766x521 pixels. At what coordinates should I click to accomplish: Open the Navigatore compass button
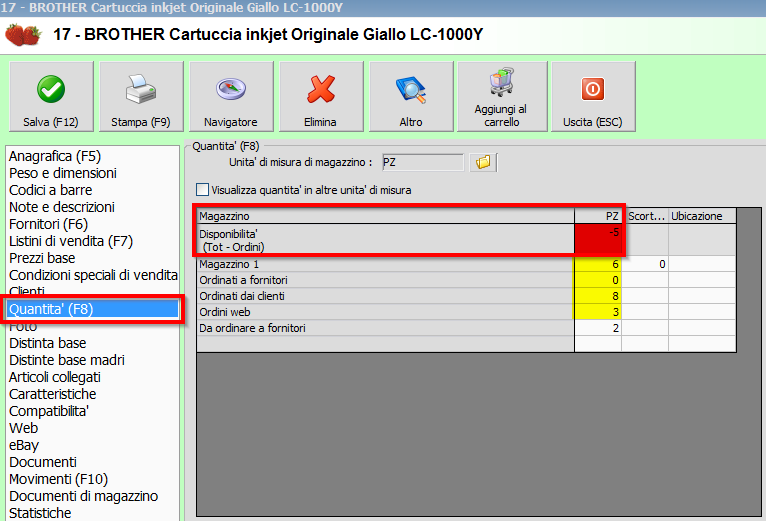[x=231, y=96]
